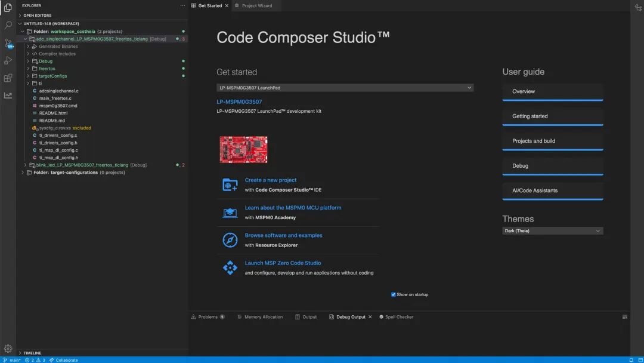Expand the Debug folder

click(28, 61)
